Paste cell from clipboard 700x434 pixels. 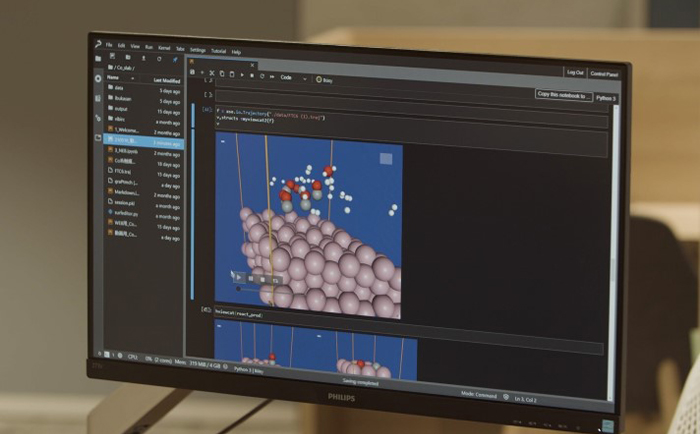232,74
